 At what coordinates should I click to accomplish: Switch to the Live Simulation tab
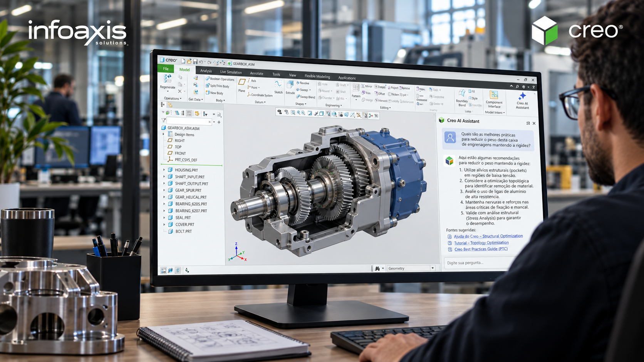click(x=231, y=72)
